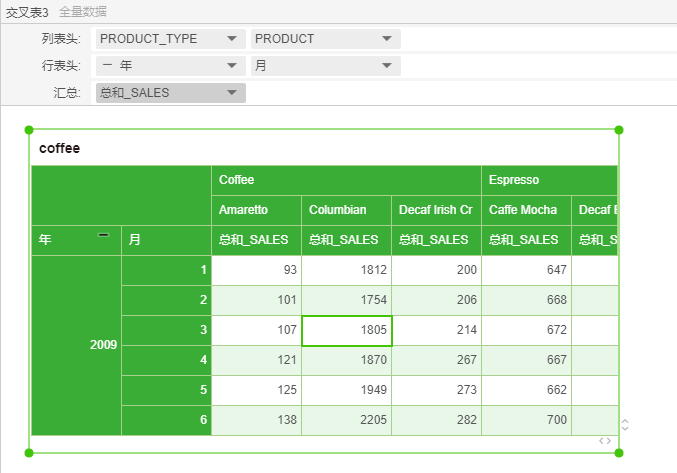Screen dimensions: 677x473
Task: Open the PRODUCT_TYPE column header dropdown
Action: [x=170, y=39]
